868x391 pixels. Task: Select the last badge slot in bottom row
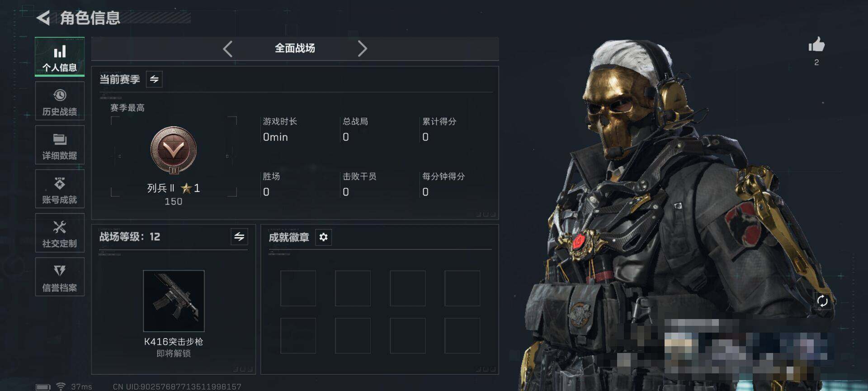point(462,335)
